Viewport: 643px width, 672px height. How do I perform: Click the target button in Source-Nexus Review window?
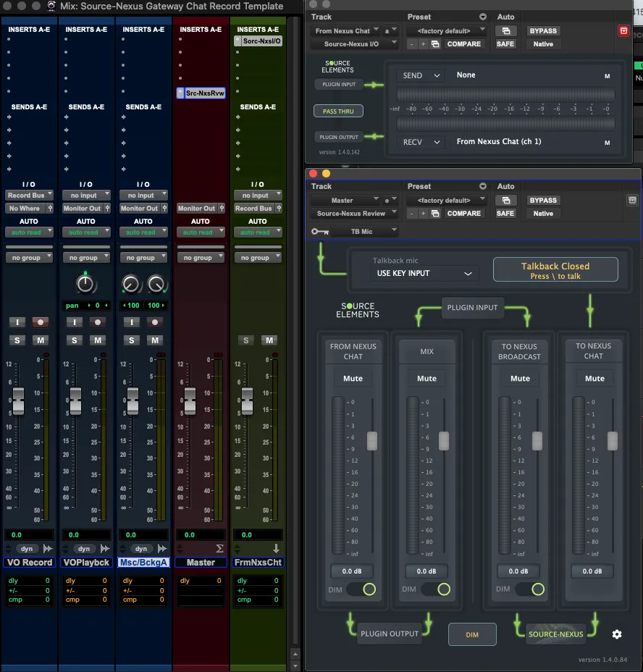(x=632, y=200)
